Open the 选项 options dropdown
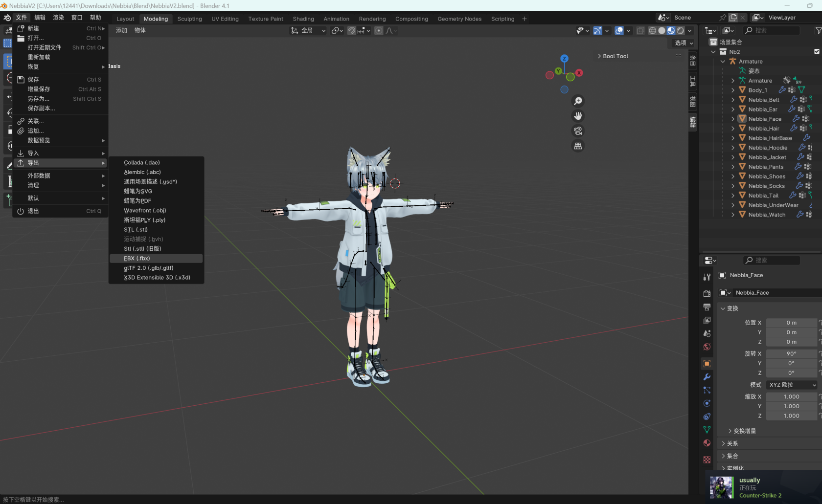Screen dimensions: 822x504 [x=684, y=43]
